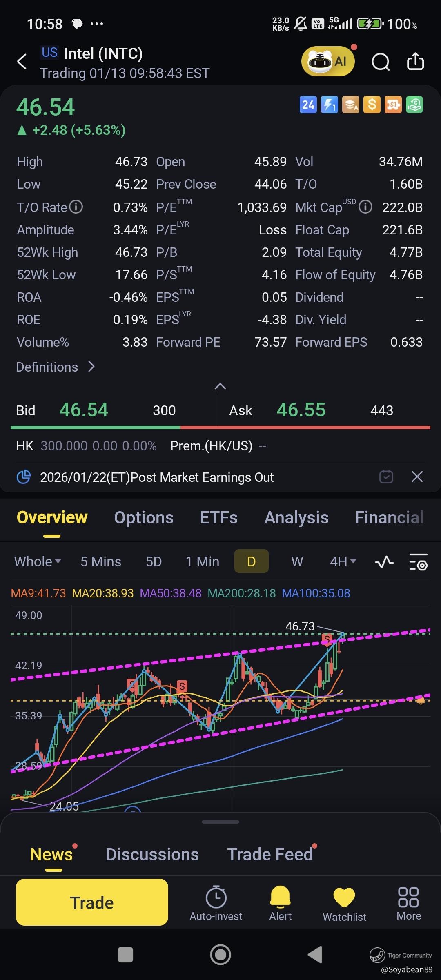The height and width of the screenshot is (980, 441).
Task: Dismiss the earnings notice with X
Action: [x=417, y=477]
